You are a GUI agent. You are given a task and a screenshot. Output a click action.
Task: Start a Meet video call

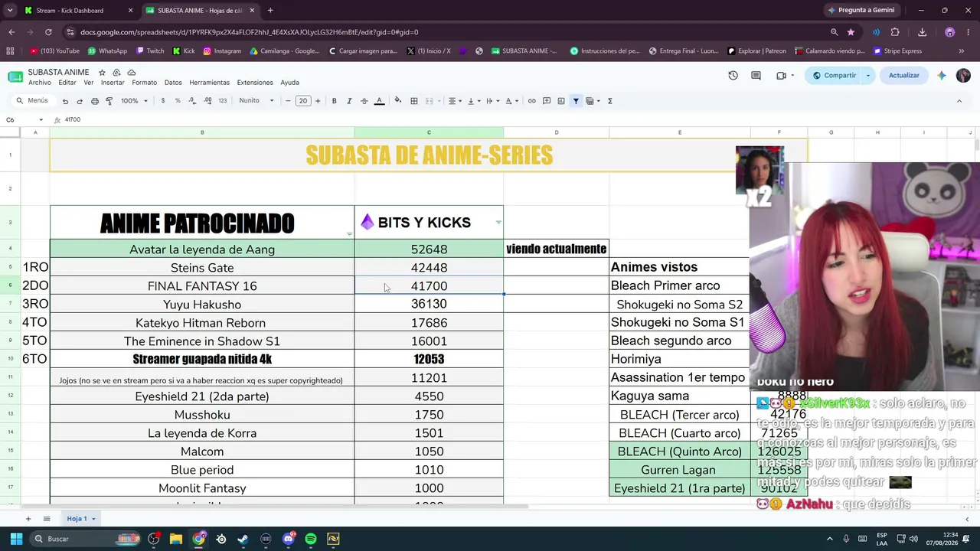781,76
